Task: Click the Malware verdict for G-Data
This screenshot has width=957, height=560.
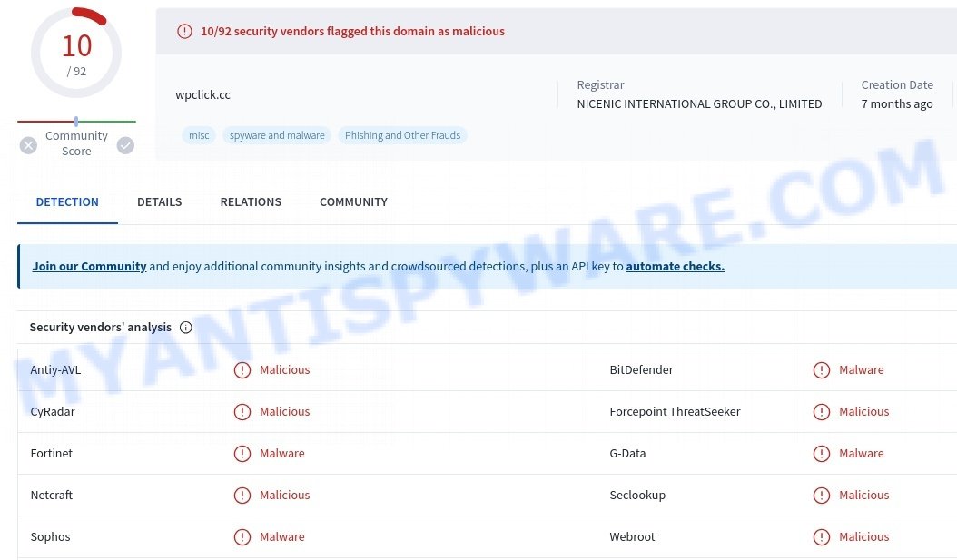Action: pos(861,453)
